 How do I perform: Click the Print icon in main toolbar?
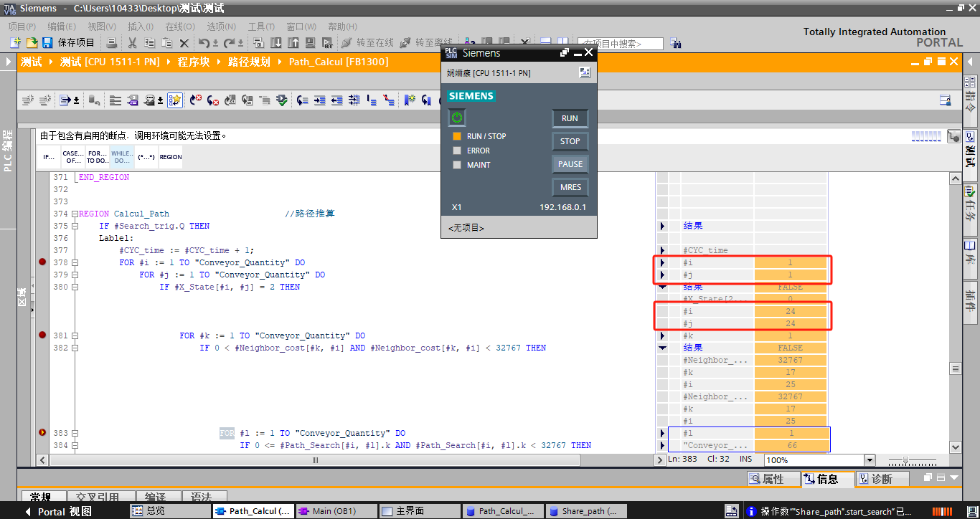(x=111, y=43)
